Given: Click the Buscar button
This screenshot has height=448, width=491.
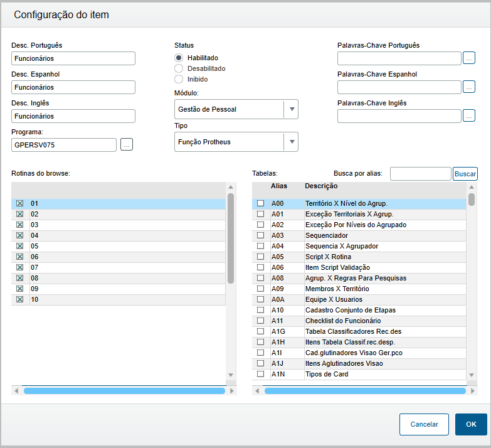Looking at the screenshot, I should pyautogui.click(x=465, y=174).
